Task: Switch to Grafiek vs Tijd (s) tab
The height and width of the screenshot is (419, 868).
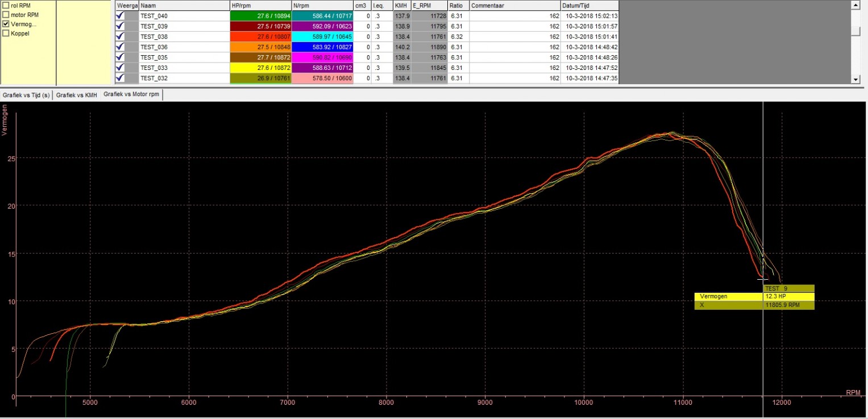Action: [26, 95]
